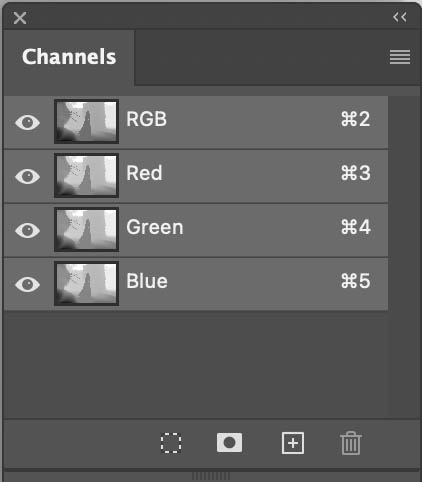Toggle Green channel visibility eye
422x482 pixels.
coord(28,230)
